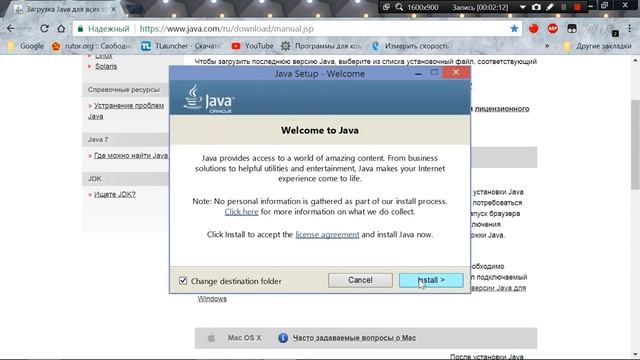Open the Ищете JDK? link
The height and width of the screenshot is (360, 640).
(115, 195)
